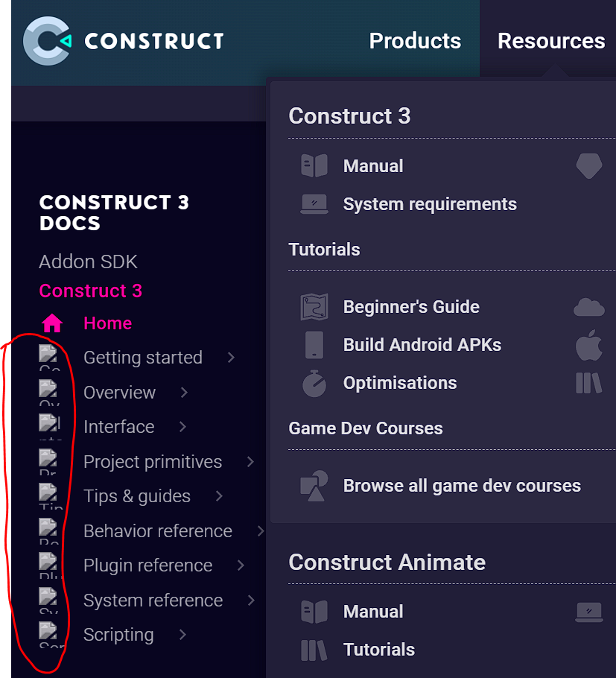616x678 pixels.
Task: Open the Addon SDK docs link
Action: click(x=88, y=262)
